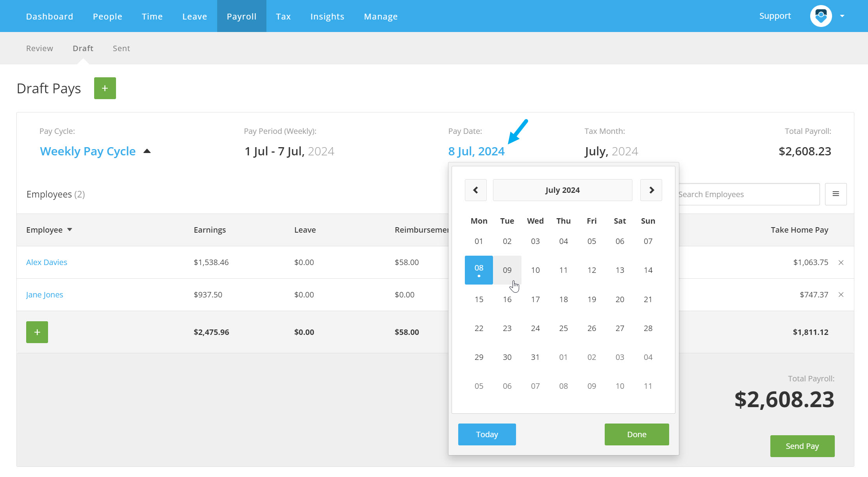Click the Search Employees field
Image resolution: width=868 pixels, height=477 pixels.
click(749, 194)
